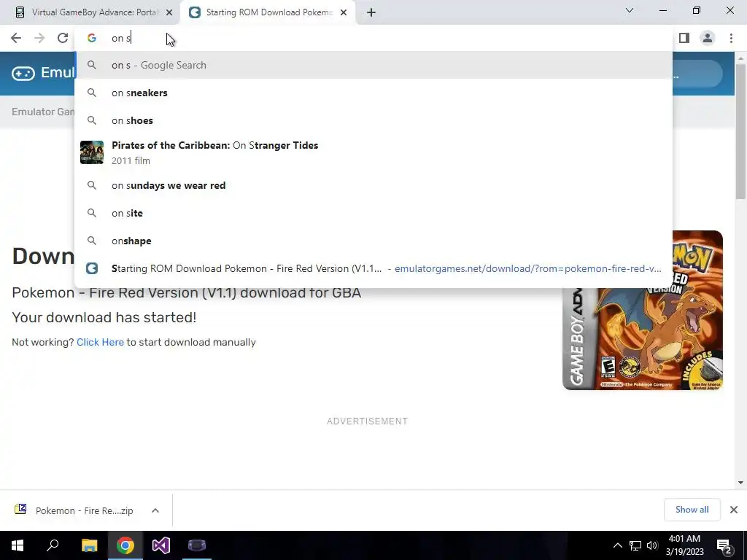Screen dimensions: 747x560
Task: Select the 'on site' suggestion
Action: click(373, 213)
